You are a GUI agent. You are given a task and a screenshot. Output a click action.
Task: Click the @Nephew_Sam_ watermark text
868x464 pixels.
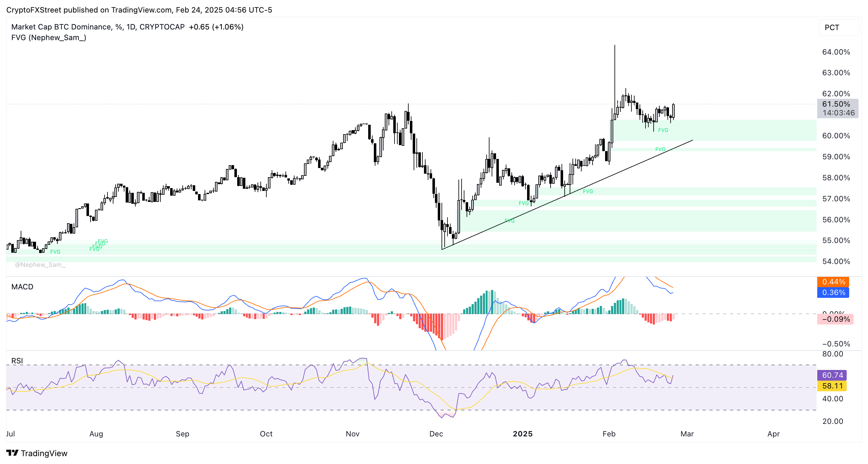coord(40,265)
